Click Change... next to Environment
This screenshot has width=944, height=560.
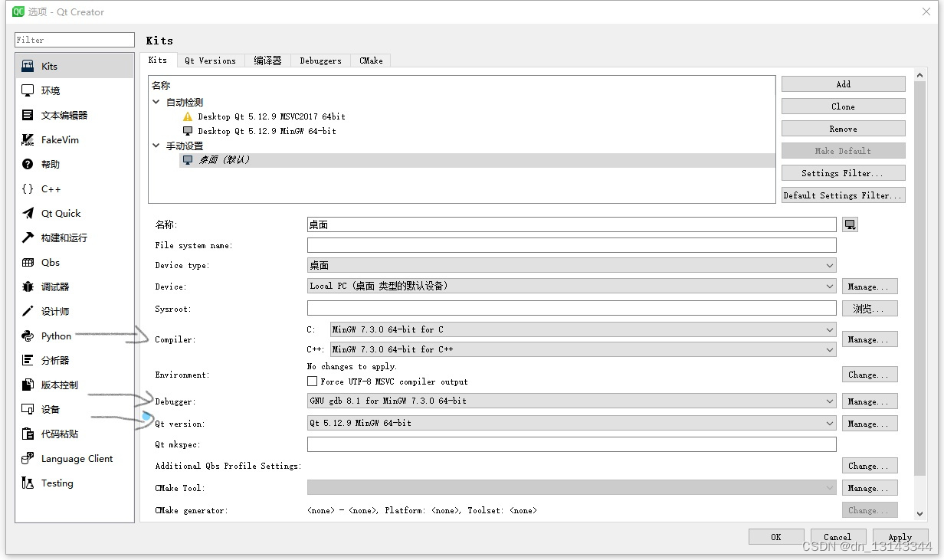tap(870, 375)
